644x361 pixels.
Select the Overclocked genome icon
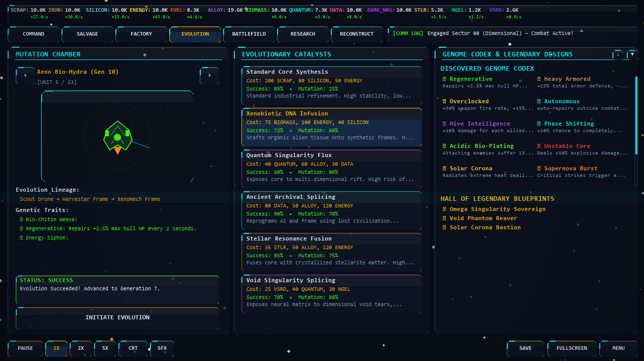445,102
